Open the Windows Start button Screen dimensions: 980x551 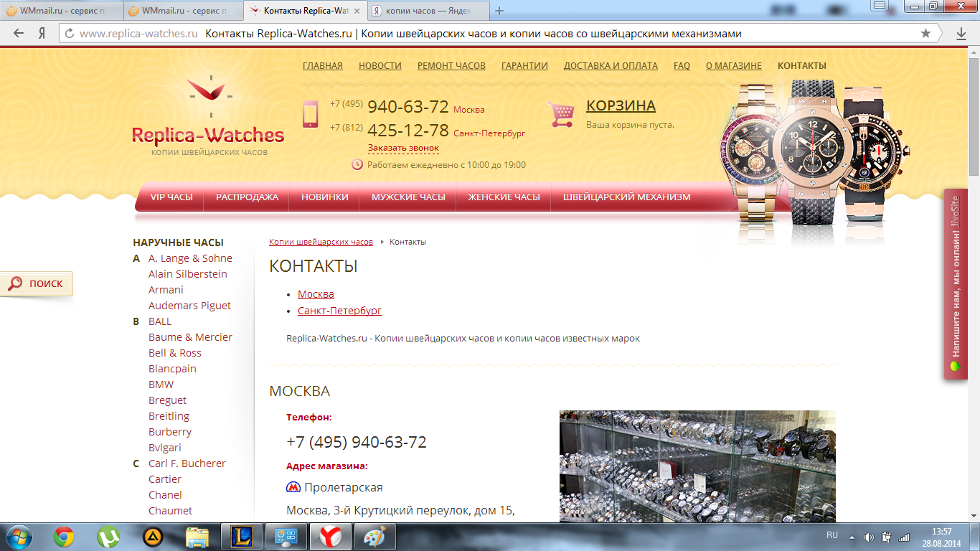click(x=19, y=537)
